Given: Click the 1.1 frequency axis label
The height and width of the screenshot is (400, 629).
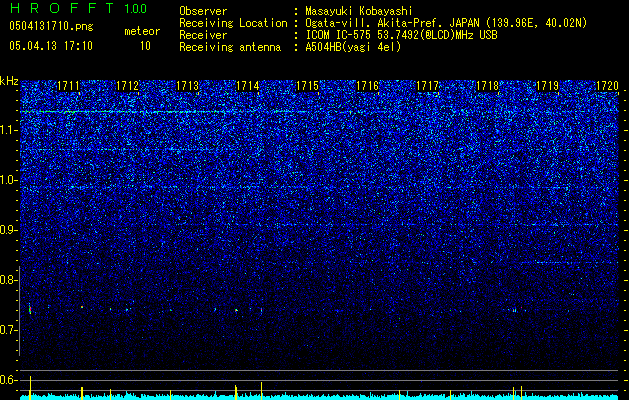Looking at the screenshot, I should click(x=9, y=130).
